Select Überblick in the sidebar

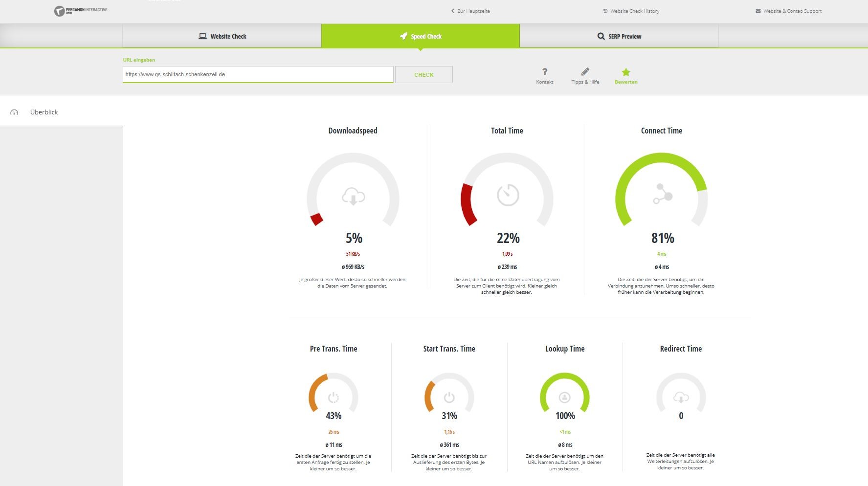[44, 112]
